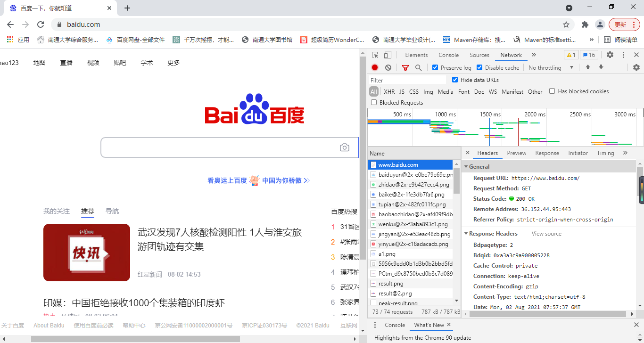Open a new browser tab
The image size is (644, 343).
point(127,8)
